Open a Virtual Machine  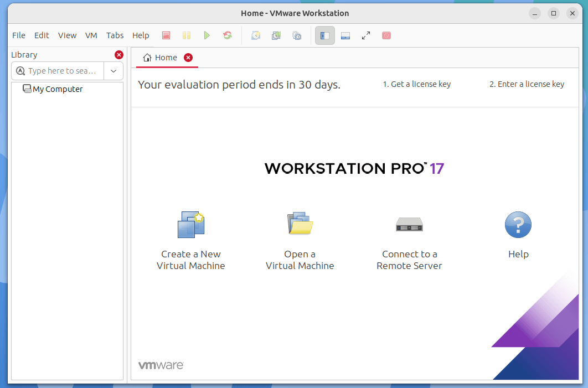(300, 238)
